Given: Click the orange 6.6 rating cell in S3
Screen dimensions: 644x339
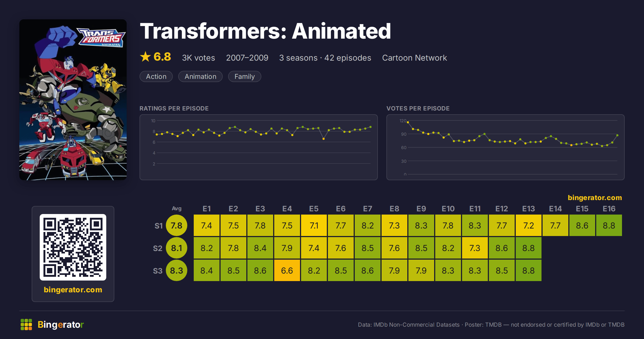Looking at the screenshot, I should point(287,270).
